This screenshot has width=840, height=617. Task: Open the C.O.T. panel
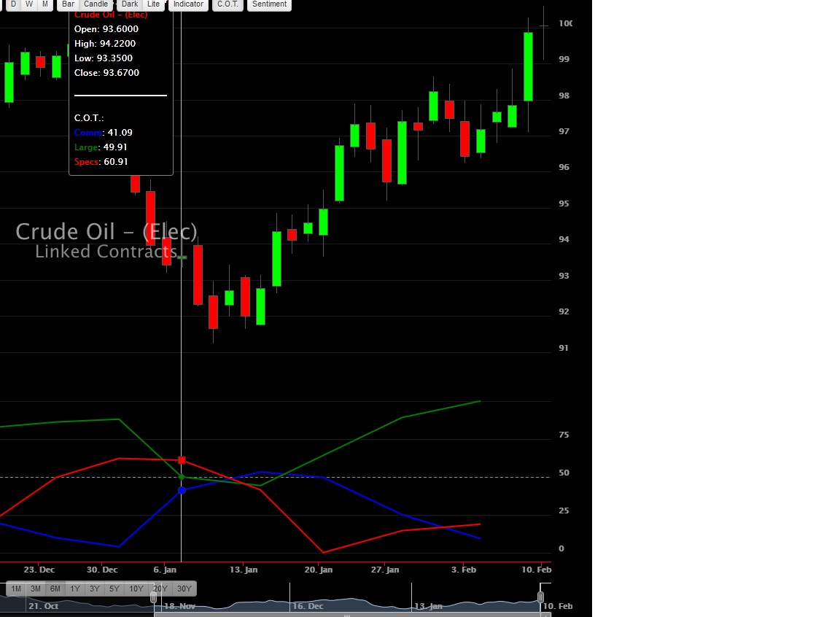(x=227, y=4)
